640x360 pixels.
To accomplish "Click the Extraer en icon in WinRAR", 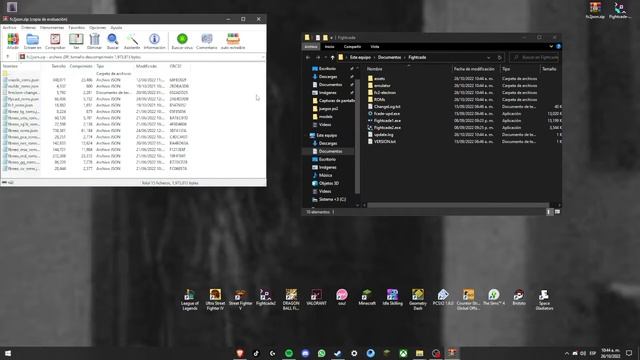I will [x=33, y=41].
